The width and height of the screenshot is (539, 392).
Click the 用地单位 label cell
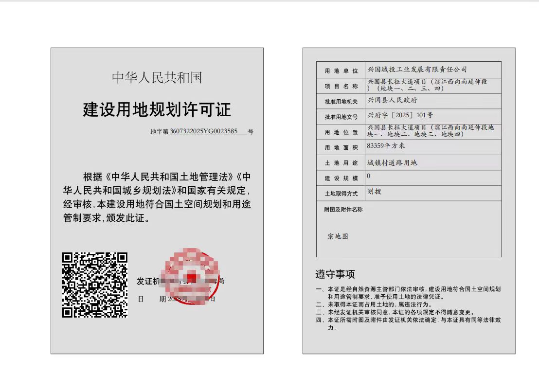341,71
